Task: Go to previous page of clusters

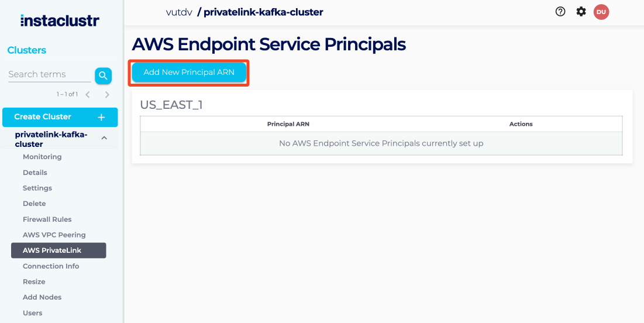Action: [88, 94]
